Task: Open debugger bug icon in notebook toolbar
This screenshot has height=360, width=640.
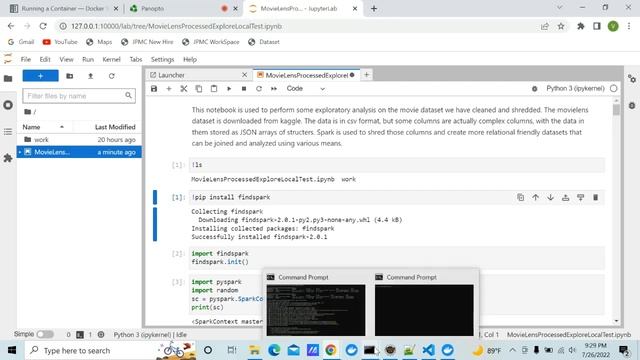Action: pos(535,89)
